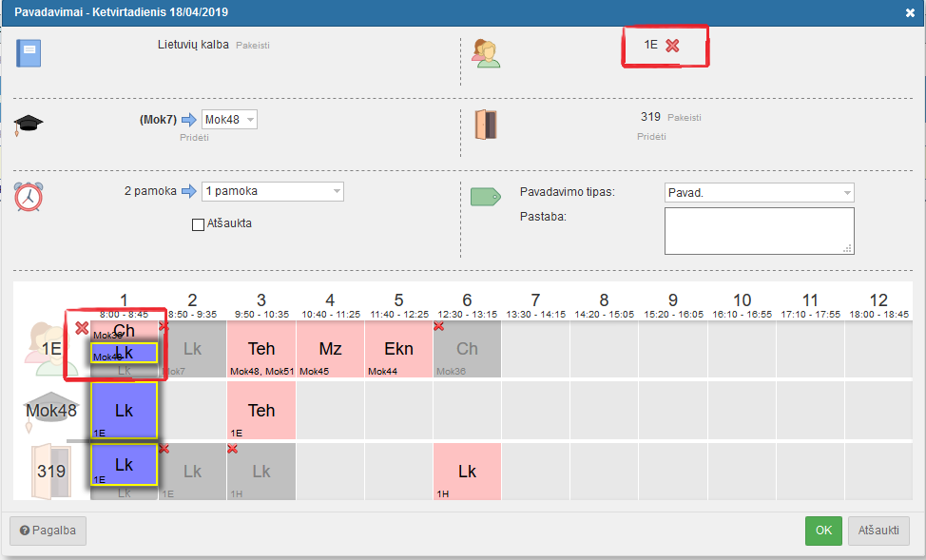Viewport: 926px width, 560px height.
Task: Expand the Pavadavimo tipas dropdown
Action: coord(759,193)
